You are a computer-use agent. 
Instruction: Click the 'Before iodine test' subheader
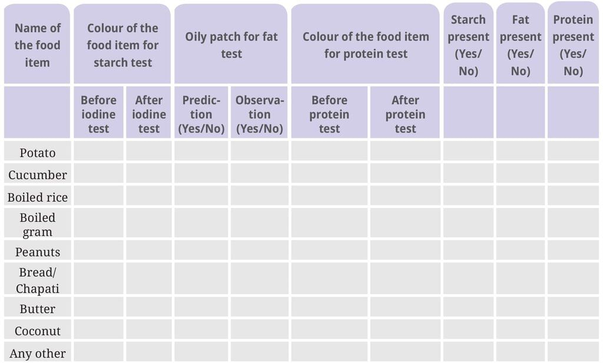(x=98, y=114)
